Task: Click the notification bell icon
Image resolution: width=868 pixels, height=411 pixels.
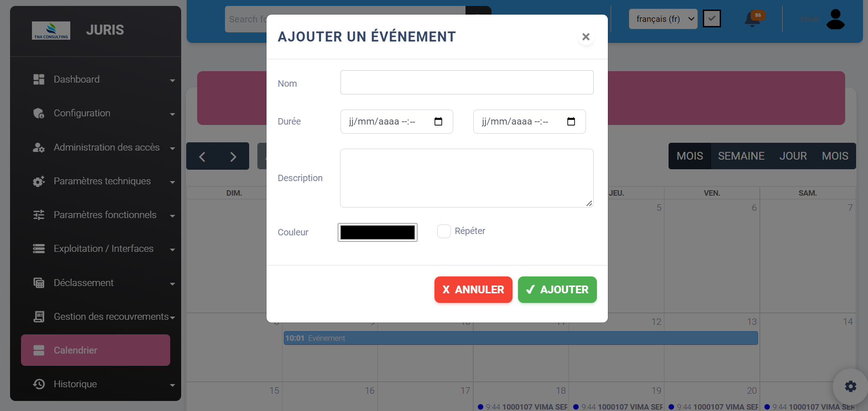Action: (x=753, y=20)
